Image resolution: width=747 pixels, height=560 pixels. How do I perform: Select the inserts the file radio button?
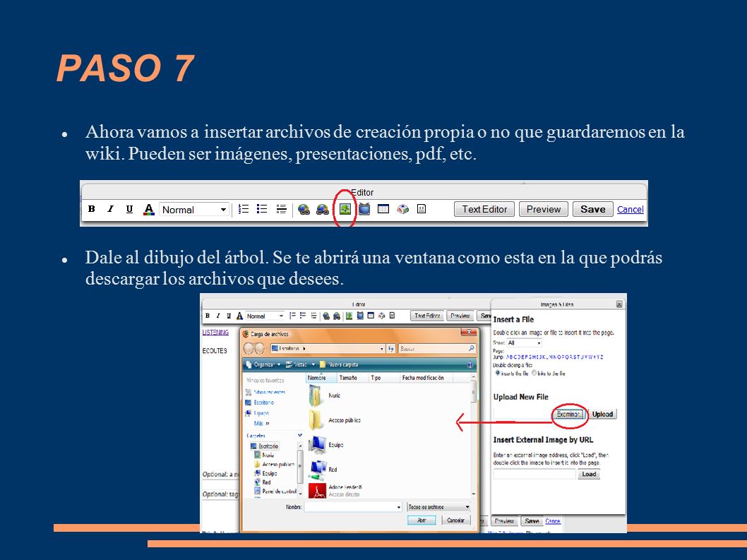(x=498, y=373)
